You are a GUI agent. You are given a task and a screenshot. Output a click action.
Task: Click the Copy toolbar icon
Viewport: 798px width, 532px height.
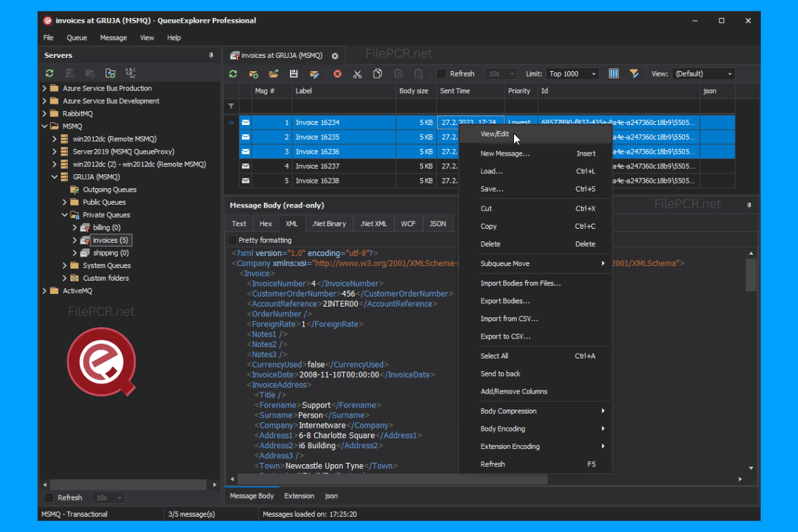coord(377,74)
